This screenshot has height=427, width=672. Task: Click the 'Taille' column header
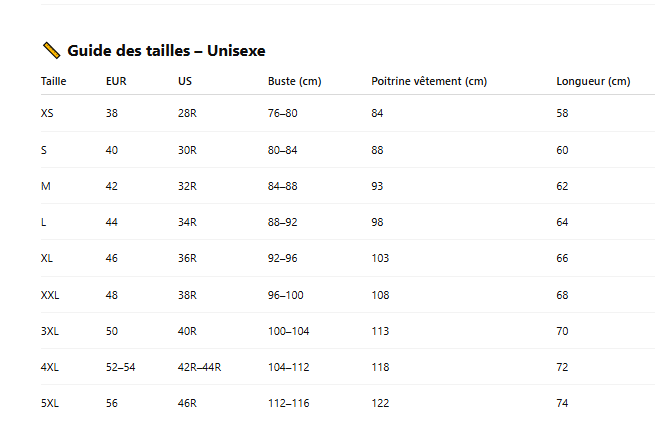54,81
